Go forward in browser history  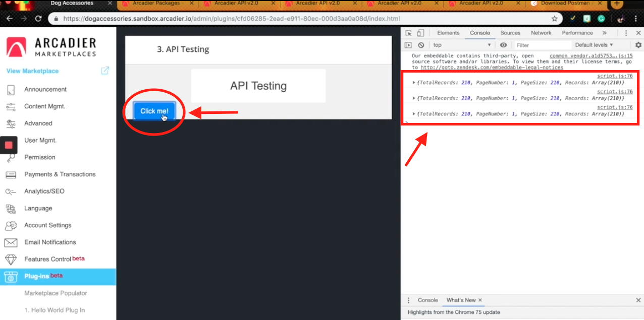(24, 19)
